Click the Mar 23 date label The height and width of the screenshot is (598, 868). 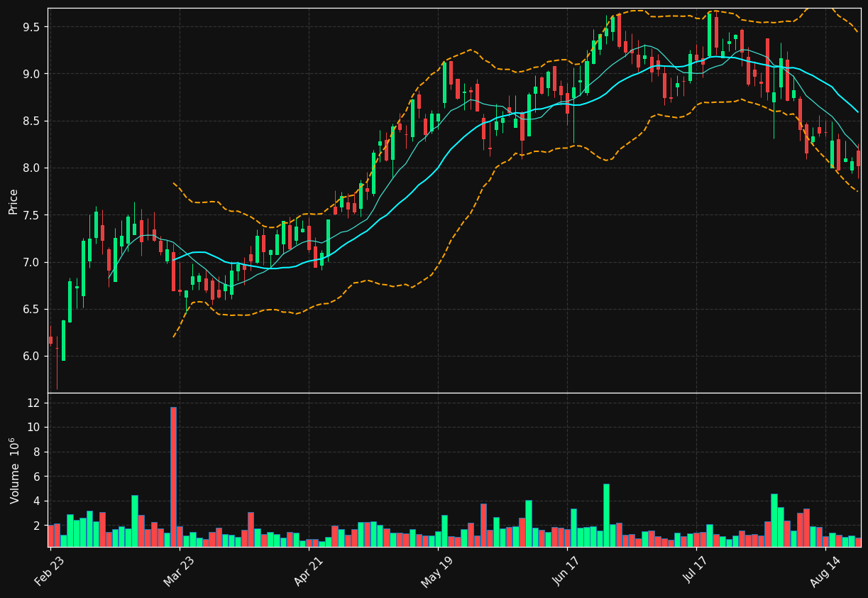[179, 572]
